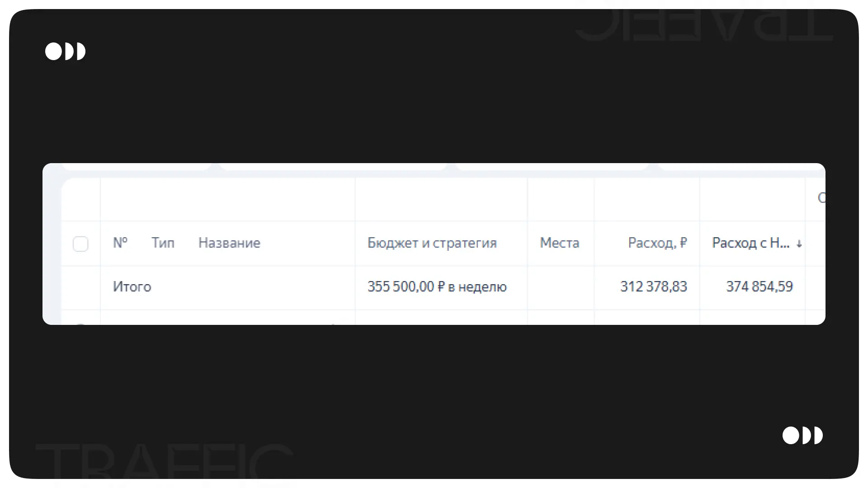Click the bottom-right three-dot logo

802,436
